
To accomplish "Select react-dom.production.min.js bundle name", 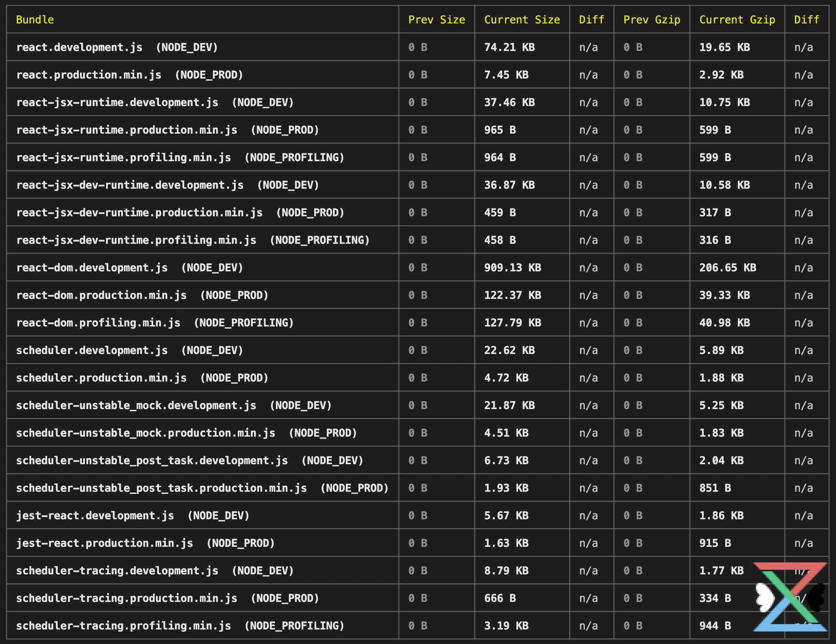I will pos(102,295).
